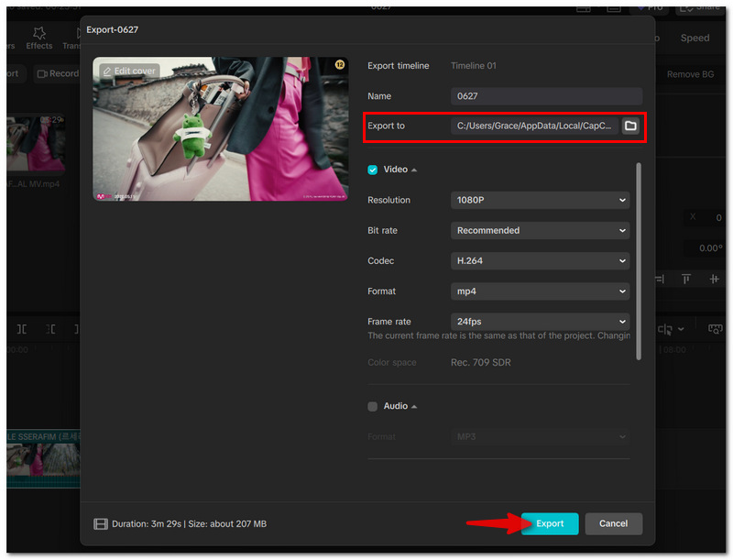Click the export settings vertical scrollbar
This screenshot has height=560, width=733.
(639, 262)
